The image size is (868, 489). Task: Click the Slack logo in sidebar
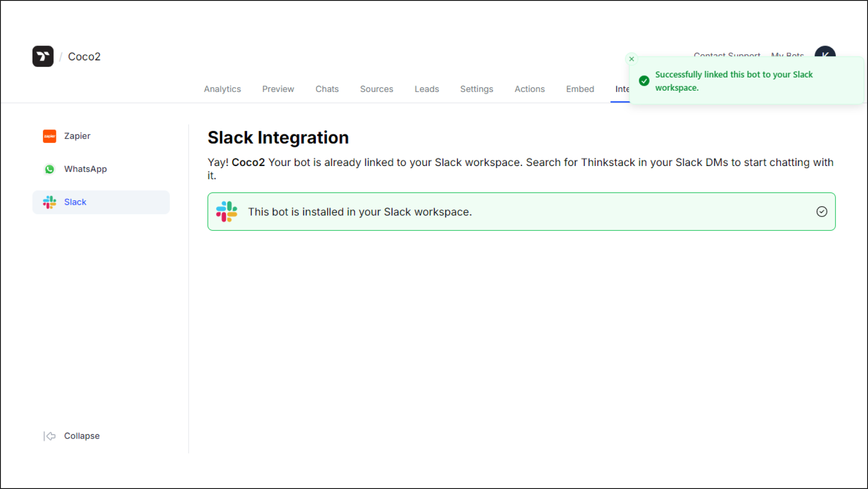point(50,202)
